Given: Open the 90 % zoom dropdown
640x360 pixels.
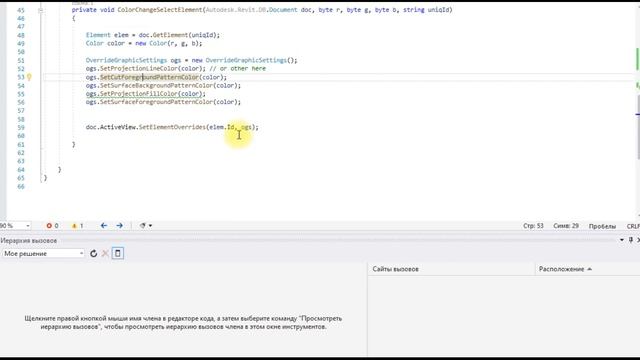Looking at the screenshot, I should click(x=28, y=226).
